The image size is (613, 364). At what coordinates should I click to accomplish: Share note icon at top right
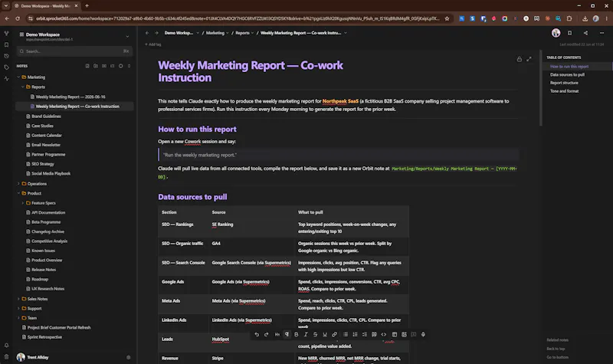click(x=585, y=33)
